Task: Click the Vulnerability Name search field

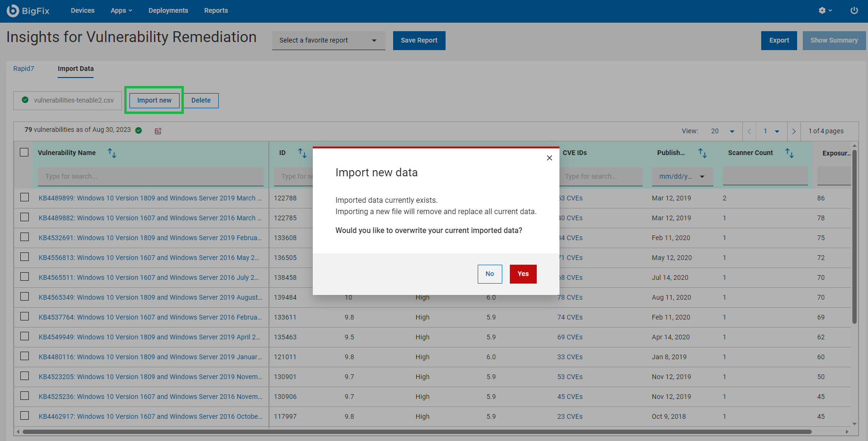Action: pyautogui.click(x=150, y=176)
